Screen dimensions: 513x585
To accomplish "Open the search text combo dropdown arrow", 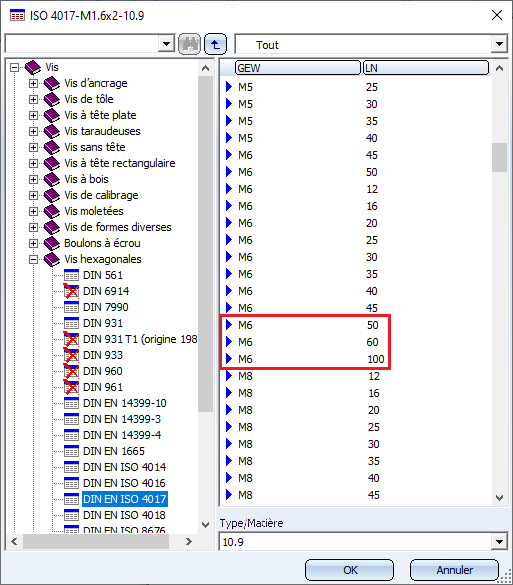I will [166, 44].
